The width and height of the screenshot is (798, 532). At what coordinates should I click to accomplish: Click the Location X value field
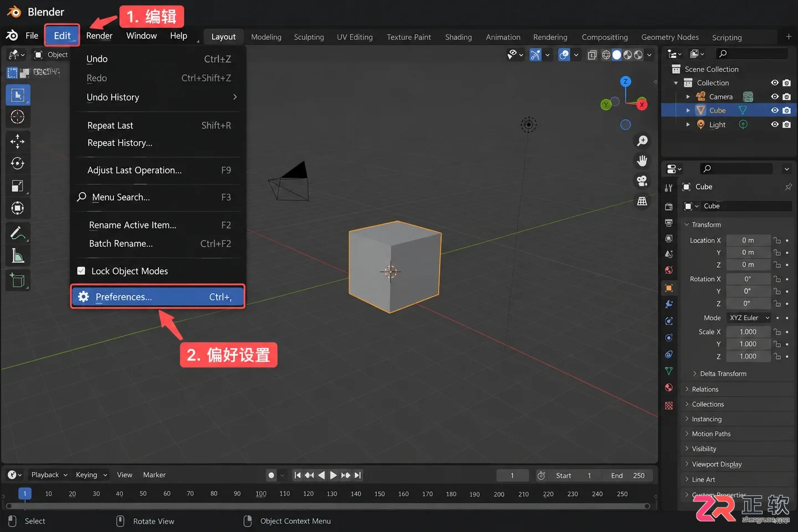(x=748, y=241)
